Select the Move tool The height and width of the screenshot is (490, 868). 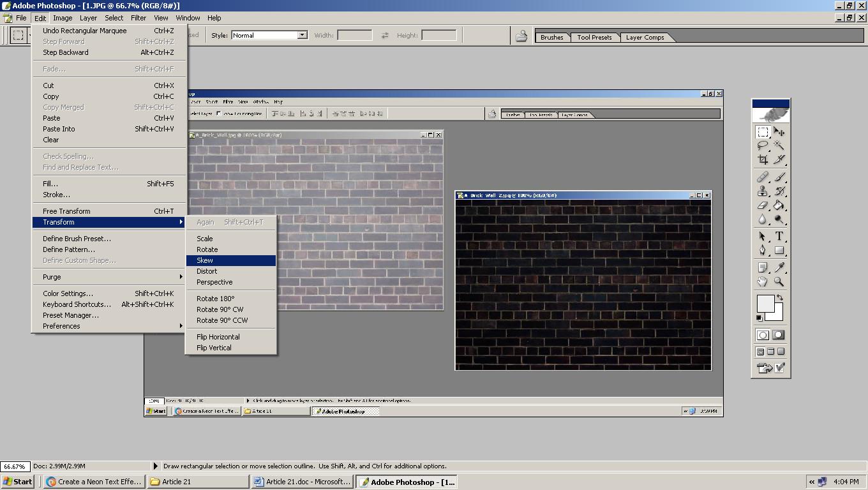click(779, 132)
